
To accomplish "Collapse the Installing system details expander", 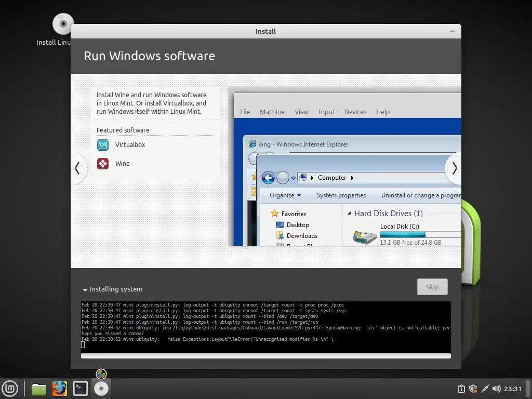I will pos(113,289).
